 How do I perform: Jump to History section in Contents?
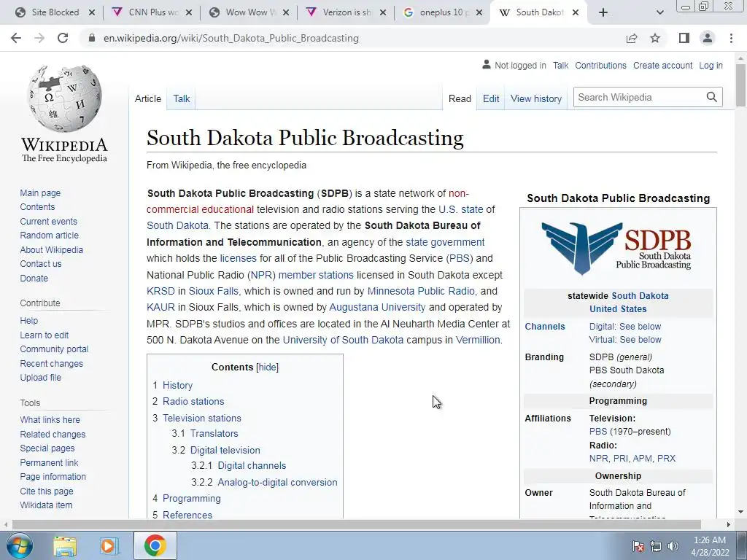(x=178, y=385)
